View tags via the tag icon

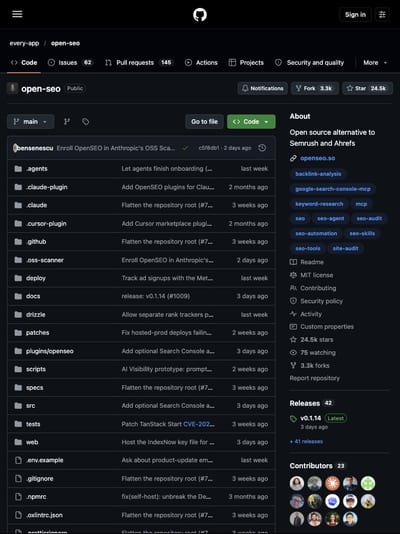point(85,122)
